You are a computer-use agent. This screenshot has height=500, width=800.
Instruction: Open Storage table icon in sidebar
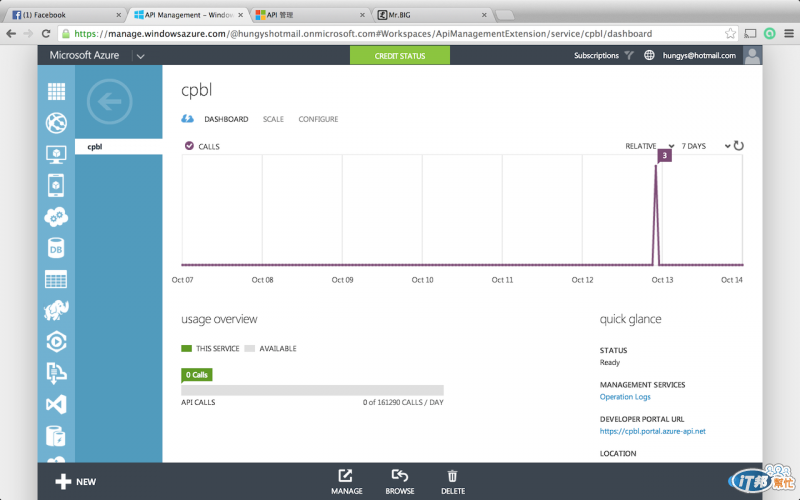[x=56, y=280]
